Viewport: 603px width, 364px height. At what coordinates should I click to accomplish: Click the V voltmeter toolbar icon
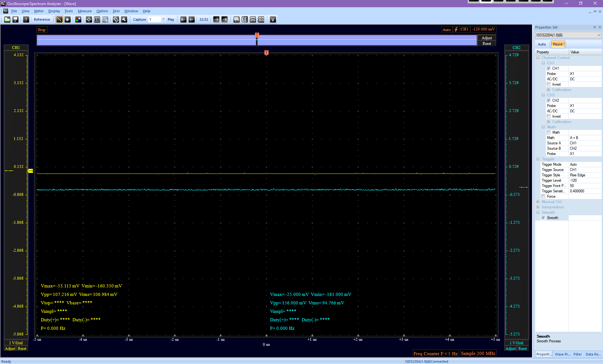(273, 19)
